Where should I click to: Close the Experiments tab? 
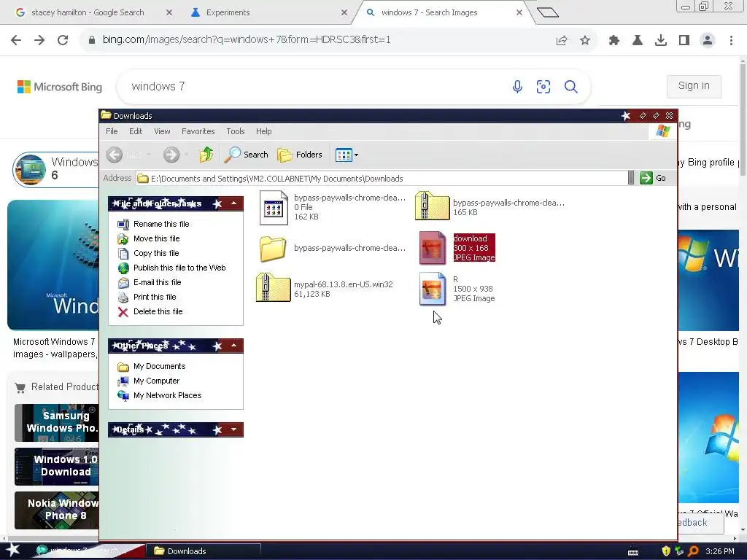pos(344,12)
